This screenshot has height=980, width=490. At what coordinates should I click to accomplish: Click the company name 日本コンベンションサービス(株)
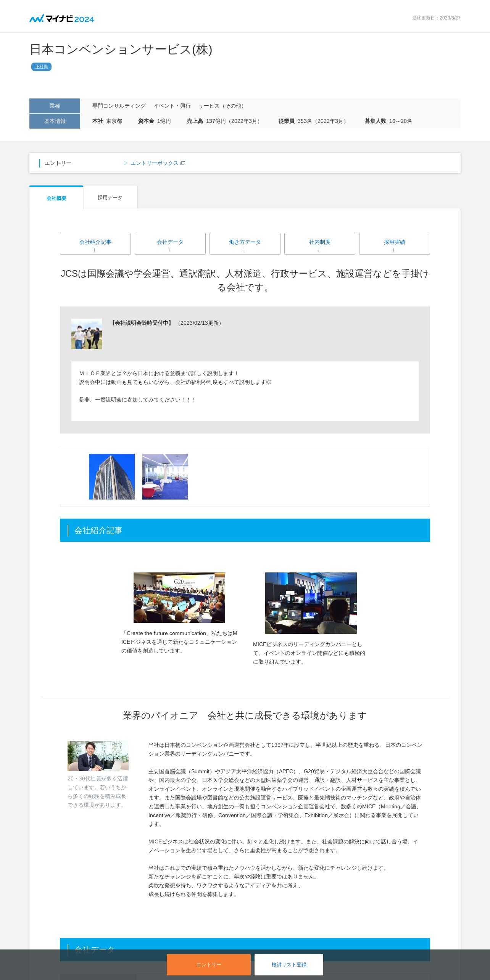point(121,49)
